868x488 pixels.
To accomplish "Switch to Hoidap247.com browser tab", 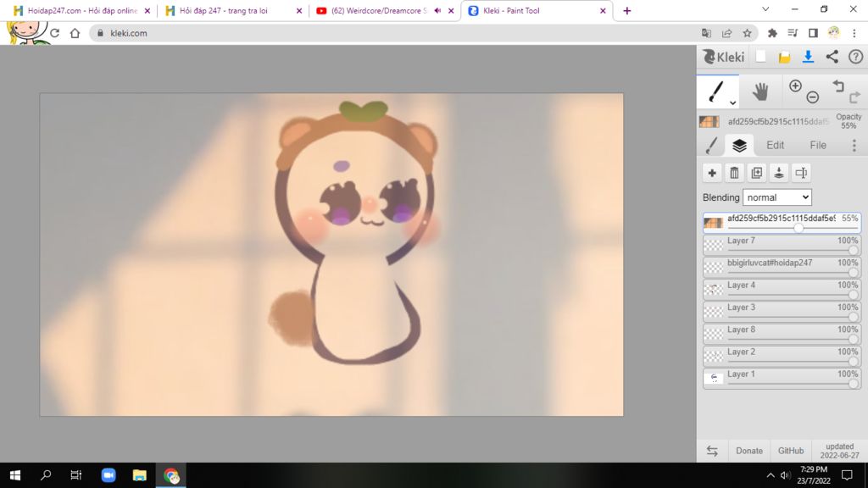I will point(81,10).
